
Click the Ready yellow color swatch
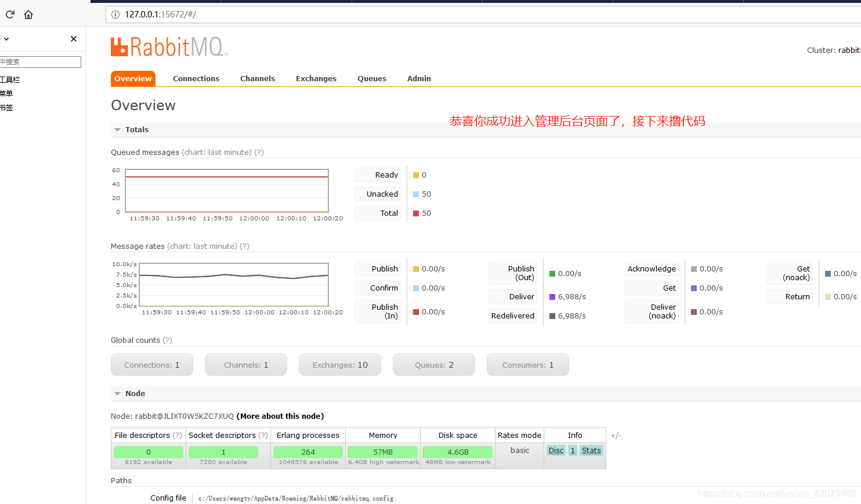pyautogui.click(x=416, y=175)
